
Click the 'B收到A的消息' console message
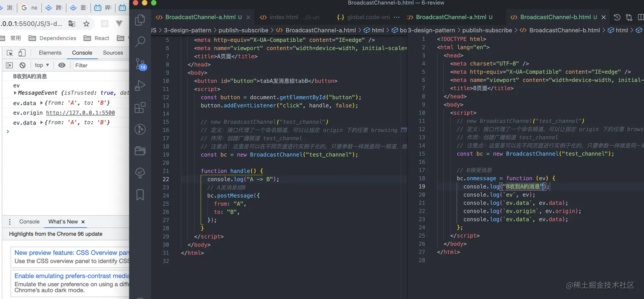pyautogui.click(x=30, y=77)
